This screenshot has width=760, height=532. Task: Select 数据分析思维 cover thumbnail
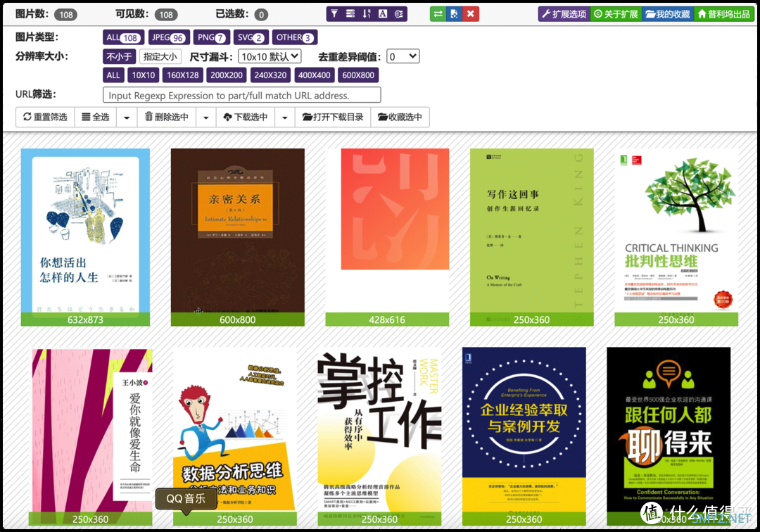(235, 436)
